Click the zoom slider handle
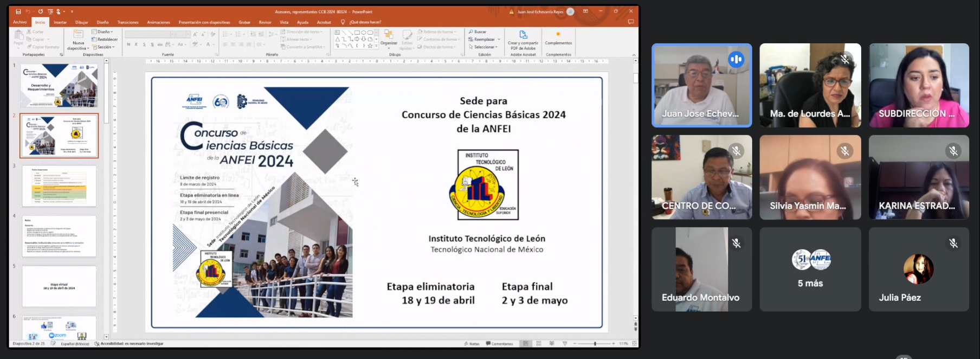This screenshot has width=980, height=359. (x=595, y=344)
